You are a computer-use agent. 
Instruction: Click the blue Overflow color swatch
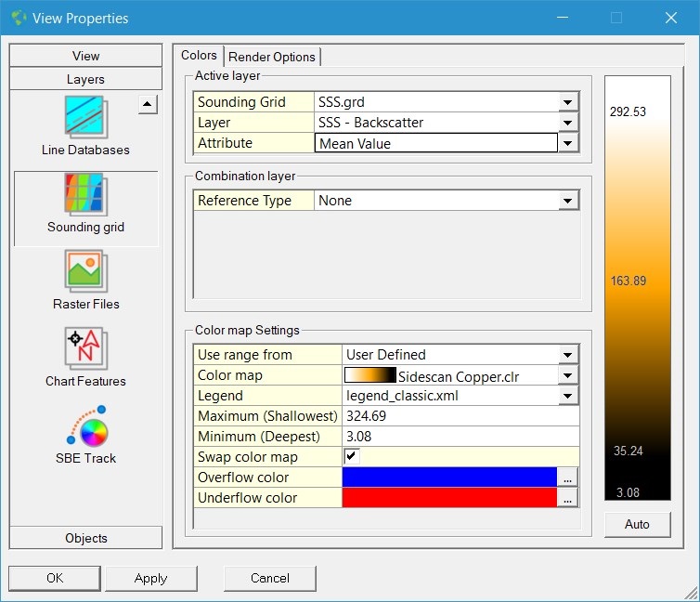tap(450, 478)
